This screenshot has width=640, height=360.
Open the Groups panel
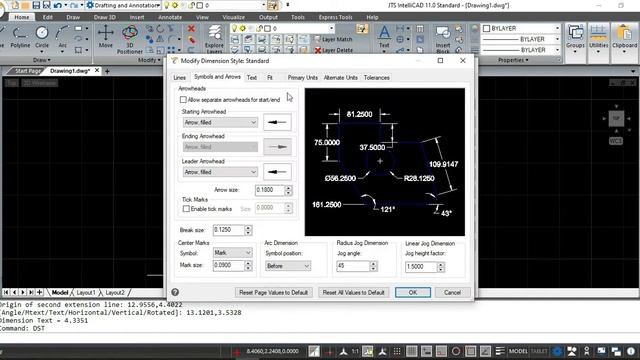point(575,39)
